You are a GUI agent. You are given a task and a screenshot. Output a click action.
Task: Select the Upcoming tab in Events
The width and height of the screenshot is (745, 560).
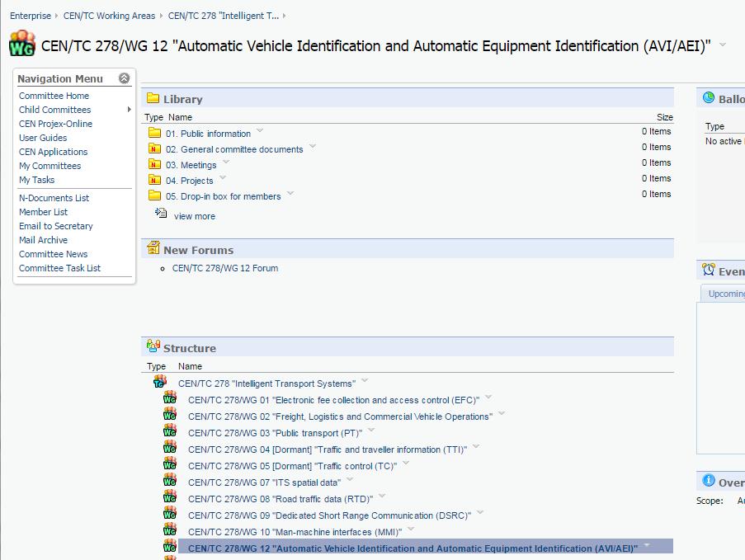[723, 294]
